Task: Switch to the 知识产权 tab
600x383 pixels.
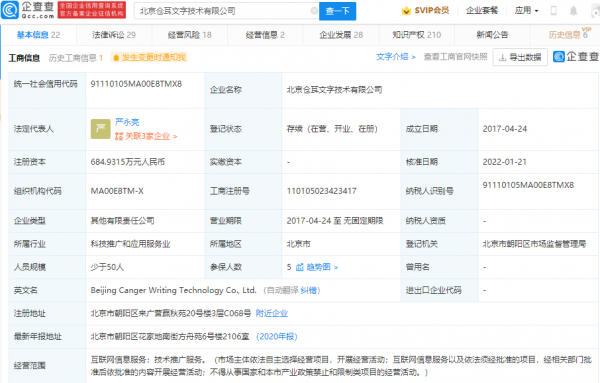Action: (x=417, y=35)
